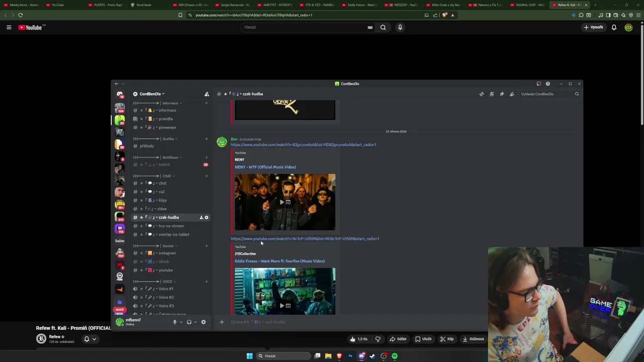Deafen headphones in Discord user panel
Image resolution: width=644 pixels, height=362 pixels.
[x=189, y=322]
